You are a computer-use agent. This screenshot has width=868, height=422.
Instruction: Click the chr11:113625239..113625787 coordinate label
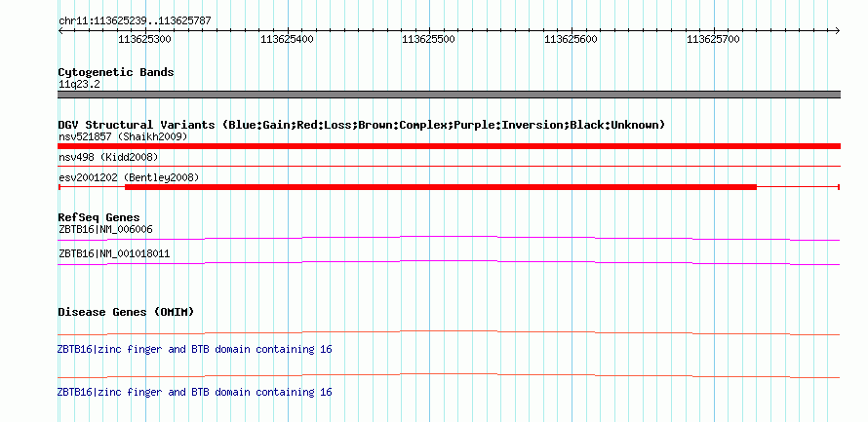point(135,20)
